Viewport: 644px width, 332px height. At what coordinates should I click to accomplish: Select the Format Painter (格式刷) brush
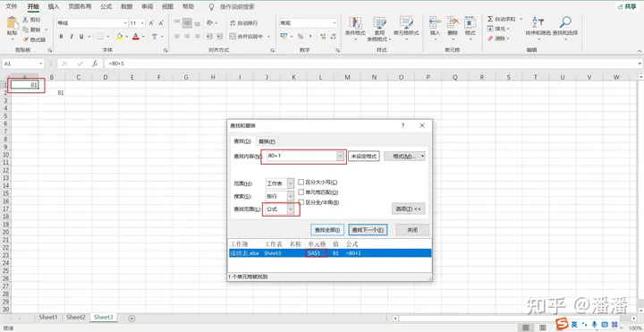point(25,40)
